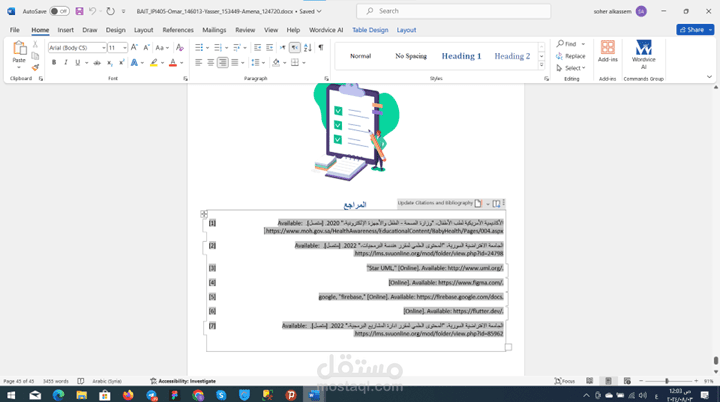Toggle align right paragraph button
This screenshot has width=720, height=402.
click(x=223, y=62)
